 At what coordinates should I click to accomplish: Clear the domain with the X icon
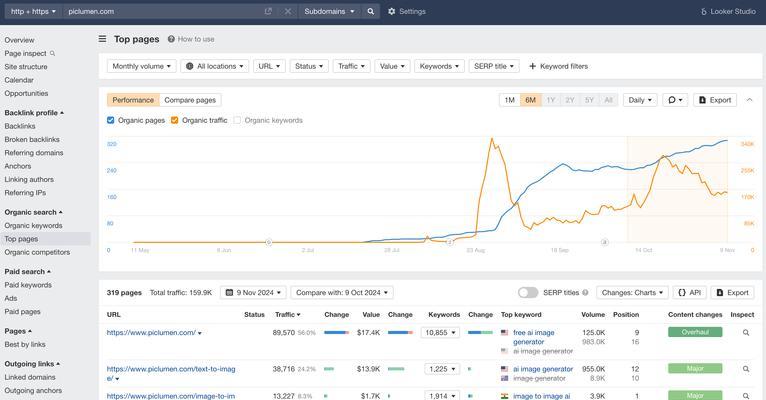(x=288, y=11)
